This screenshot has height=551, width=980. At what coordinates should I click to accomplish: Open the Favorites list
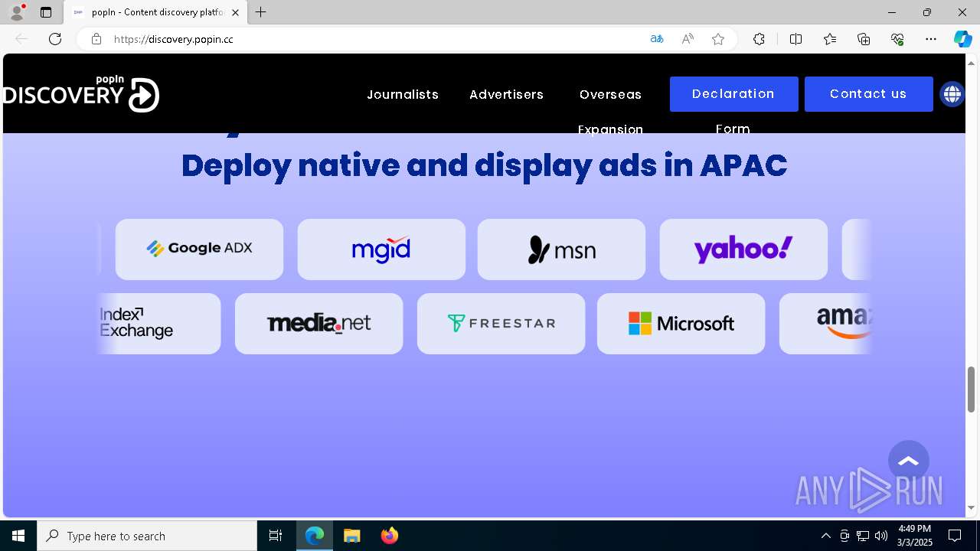(830, 39)
